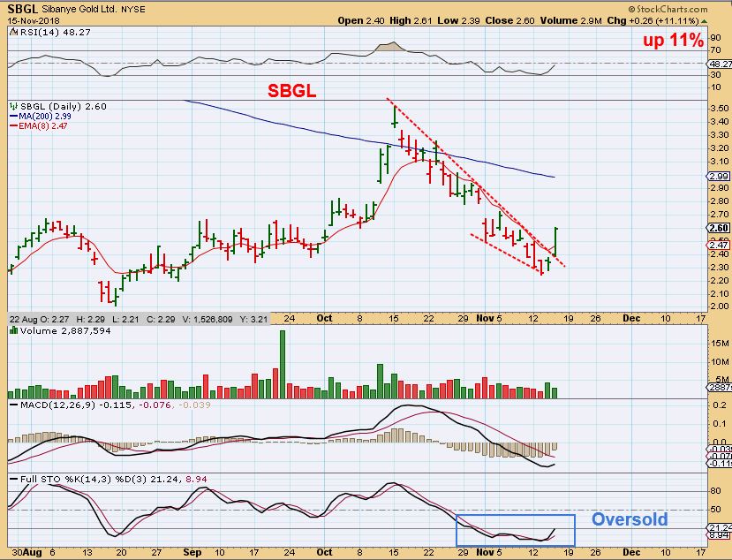Click the black line swatch before MACD(12,26,9)
This screenshot has width=732, height=560.
coord(13,405)
